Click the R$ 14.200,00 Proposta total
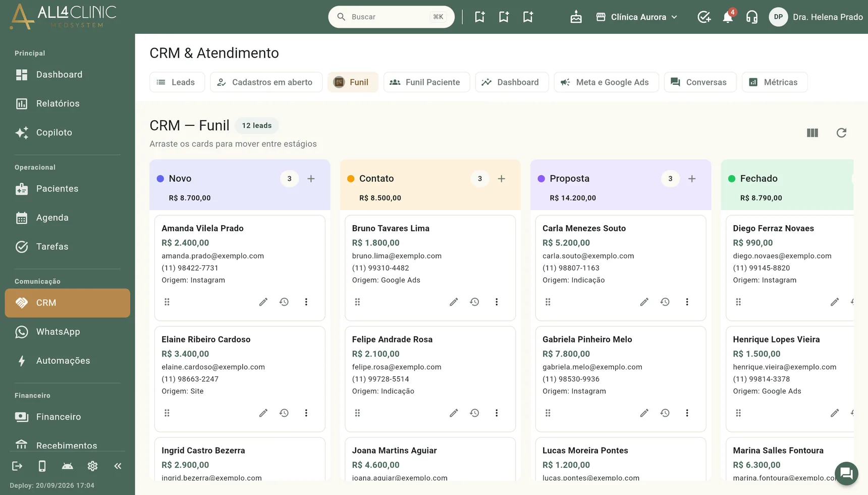The height and width of the screenshot is (495, 868). 572,198
